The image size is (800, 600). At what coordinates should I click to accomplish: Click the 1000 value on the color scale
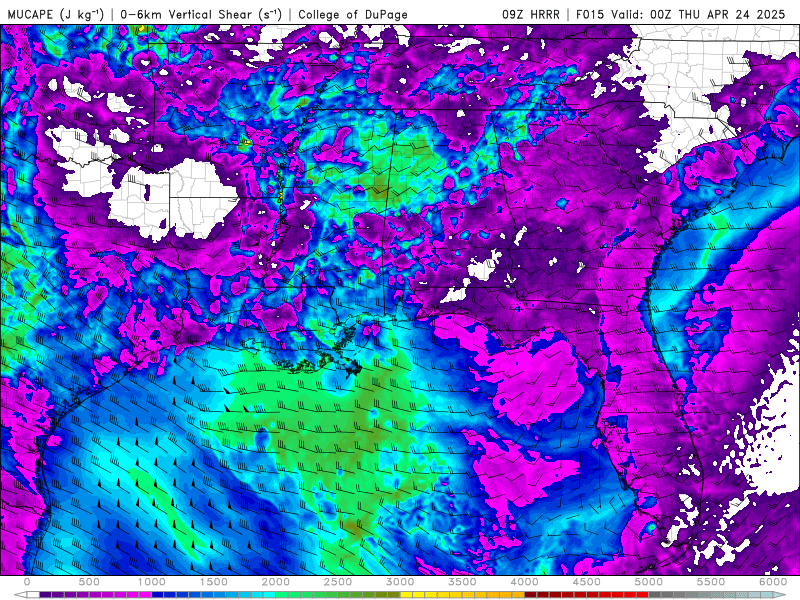tap(152, 582)
